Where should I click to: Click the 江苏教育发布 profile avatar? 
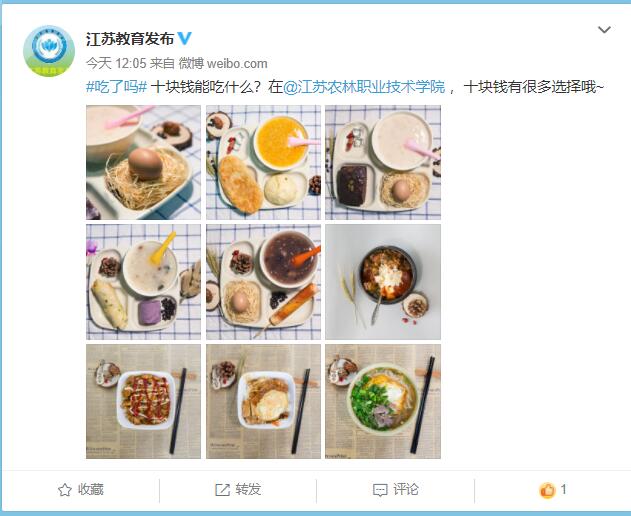tap(49, 51)
